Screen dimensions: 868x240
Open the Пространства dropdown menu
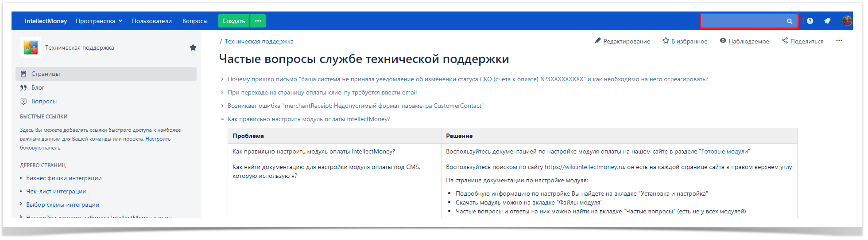[99, 21]
